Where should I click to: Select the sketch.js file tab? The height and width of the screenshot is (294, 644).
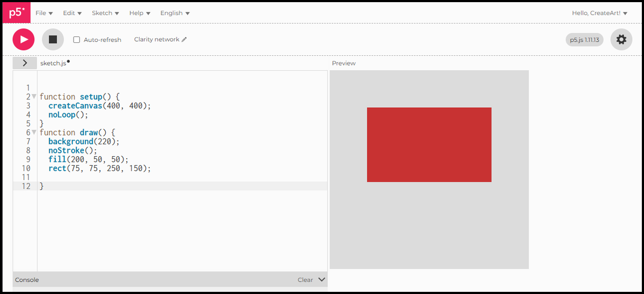tap(55, 63)
